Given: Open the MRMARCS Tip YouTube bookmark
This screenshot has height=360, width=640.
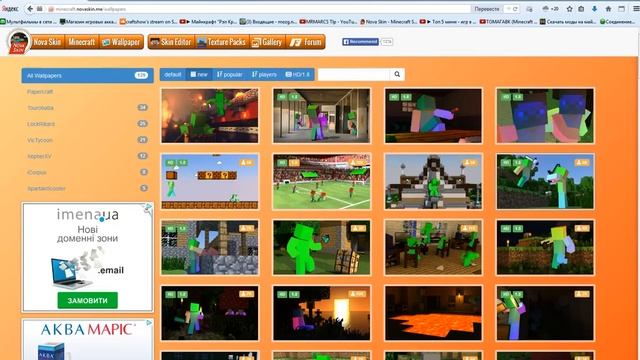Looking at the screenshot, I should 328,22.
